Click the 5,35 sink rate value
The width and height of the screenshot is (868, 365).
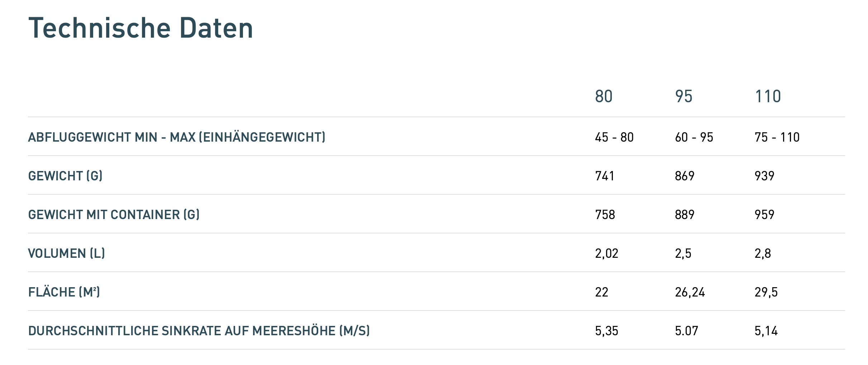pos(607,331)
